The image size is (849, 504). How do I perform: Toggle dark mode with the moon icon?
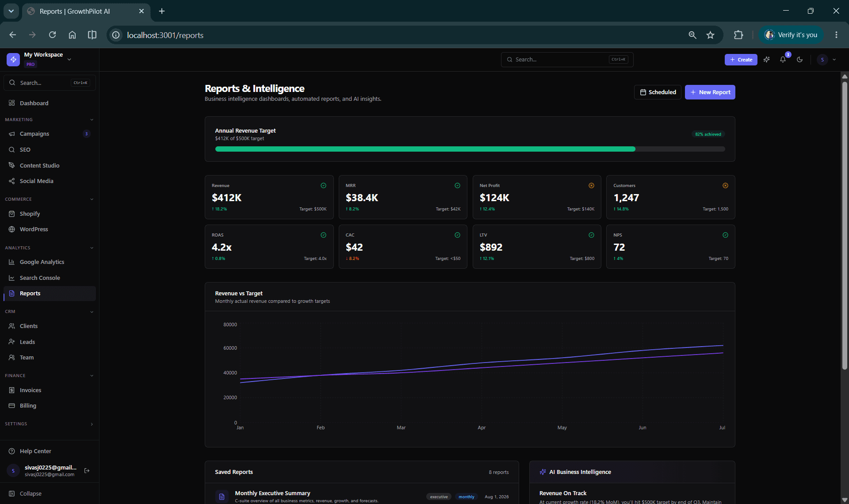tap(799, 59)
